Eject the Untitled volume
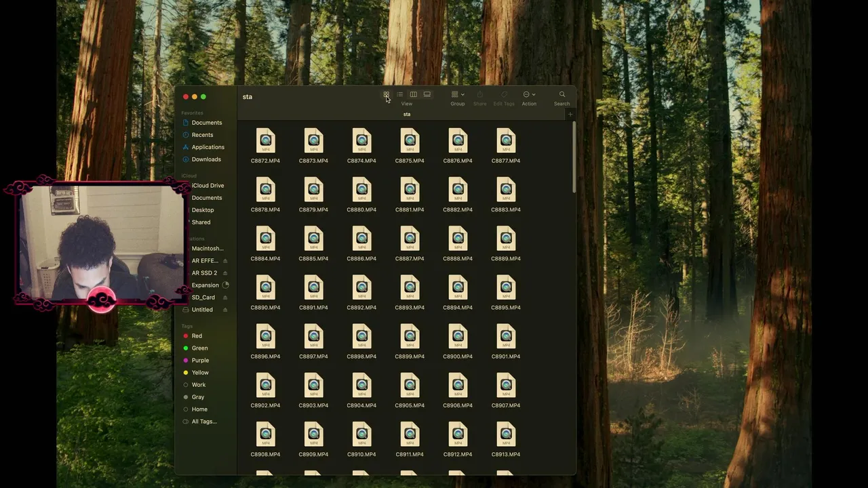This screenshot has height=488, width=868. click(225, 310)
